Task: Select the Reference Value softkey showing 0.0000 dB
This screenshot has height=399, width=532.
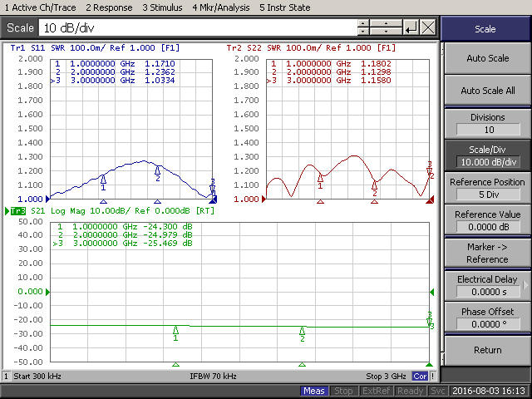Action: (488, 220)
